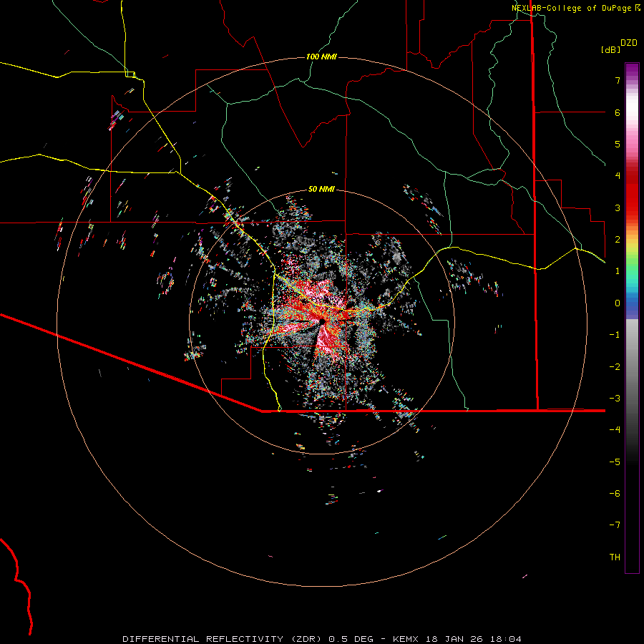Click the 3 dB tick on color scale

(618, 208)
